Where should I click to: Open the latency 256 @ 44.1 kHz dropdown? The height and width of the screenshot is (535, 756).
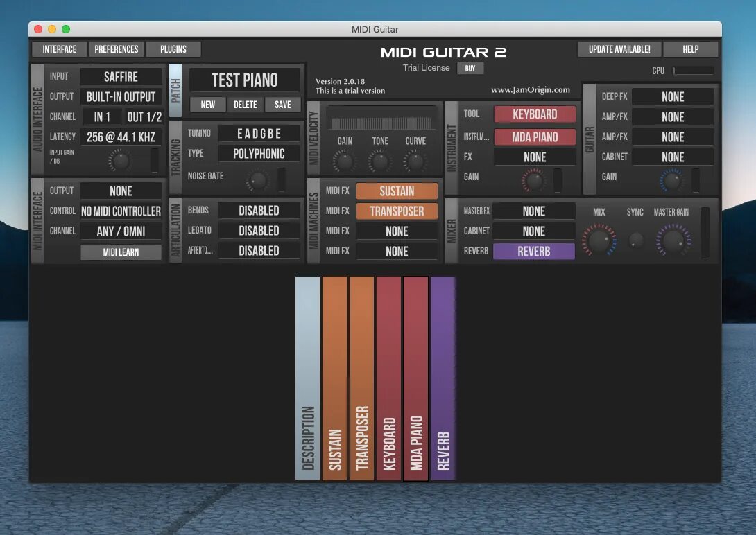tap(121, 137)
